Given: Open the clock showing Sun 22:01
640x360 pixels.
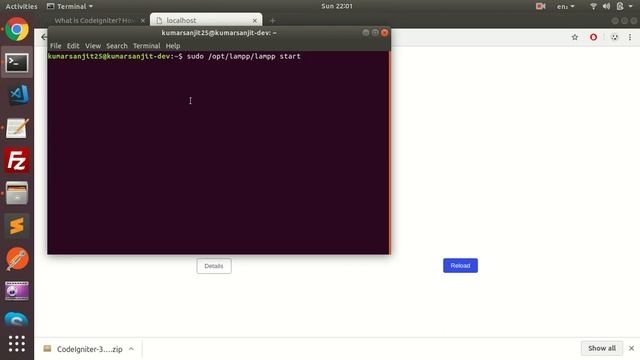Looking at the screenshot, I should coord(337,6).
